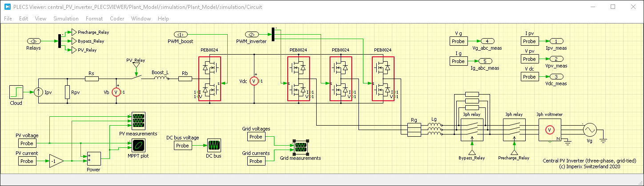This screenshot has width=644, height=186.
Task: Select the Cloud step block
Action: (x=16, y=92)
